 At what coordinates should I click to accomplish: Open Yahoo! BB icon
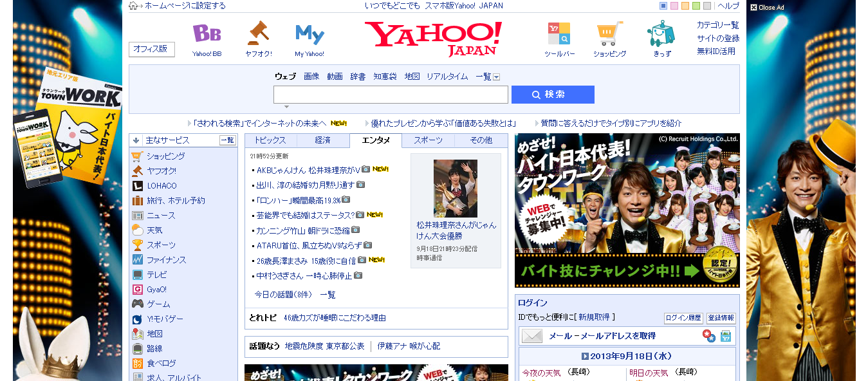207,33
